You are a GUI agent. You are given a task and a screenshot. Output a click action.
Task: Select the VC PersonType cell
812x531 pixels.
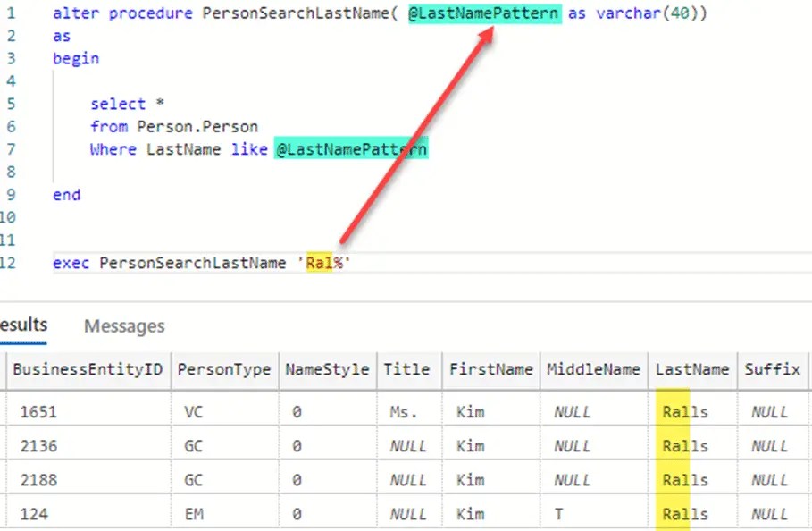click(x=224, y=412)
